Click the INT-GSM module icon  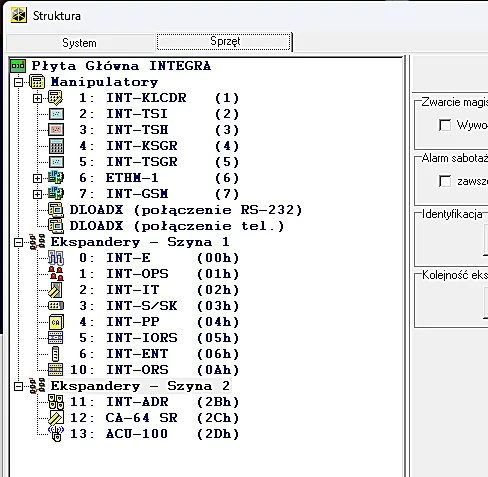(x=56, y=194)
